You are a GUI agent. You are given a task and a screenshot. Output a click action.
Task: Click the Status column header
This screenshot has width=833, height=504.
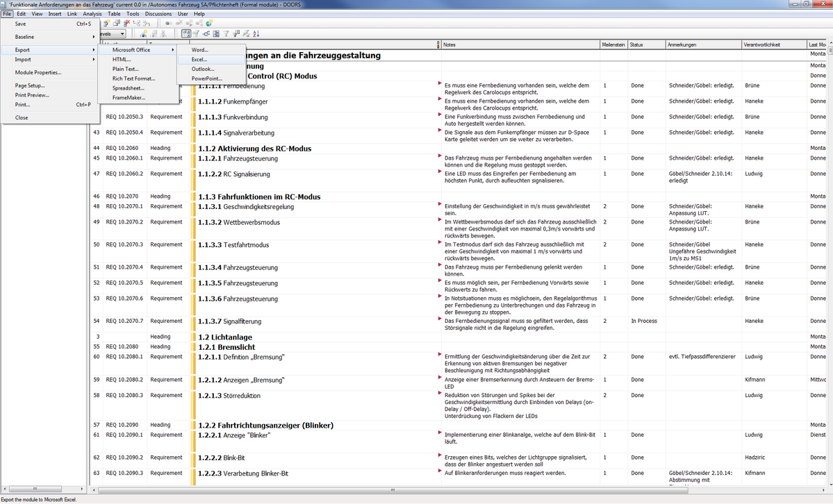pyautogui.click(x=636, y=44)
